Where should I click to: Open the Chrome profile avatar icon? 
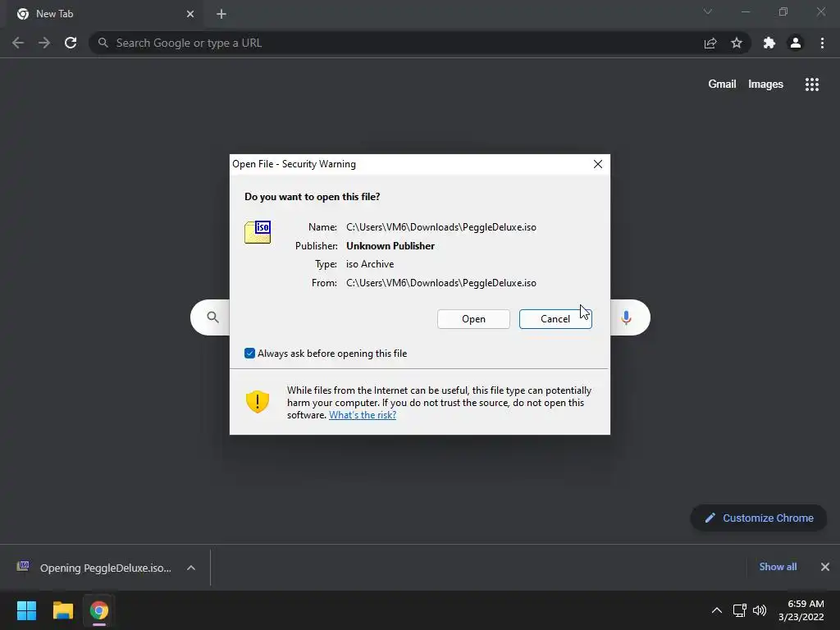pos(796,43)
